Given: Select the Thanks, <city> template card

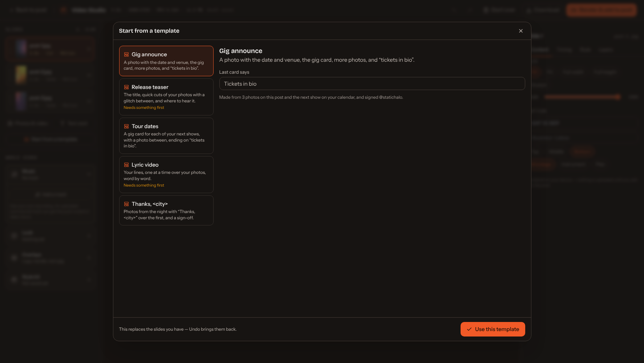Looking at the screenshot, I should (x=166, y=210).
